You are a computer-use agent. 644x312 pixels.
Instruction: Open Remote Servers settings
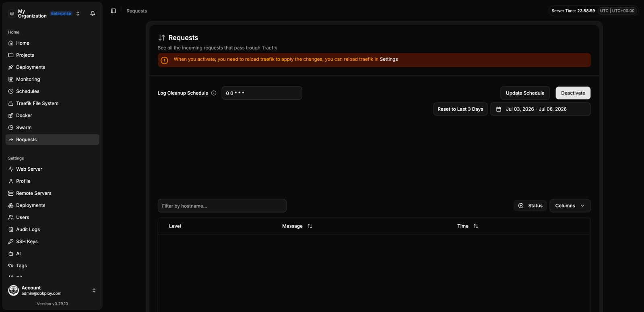52,193
